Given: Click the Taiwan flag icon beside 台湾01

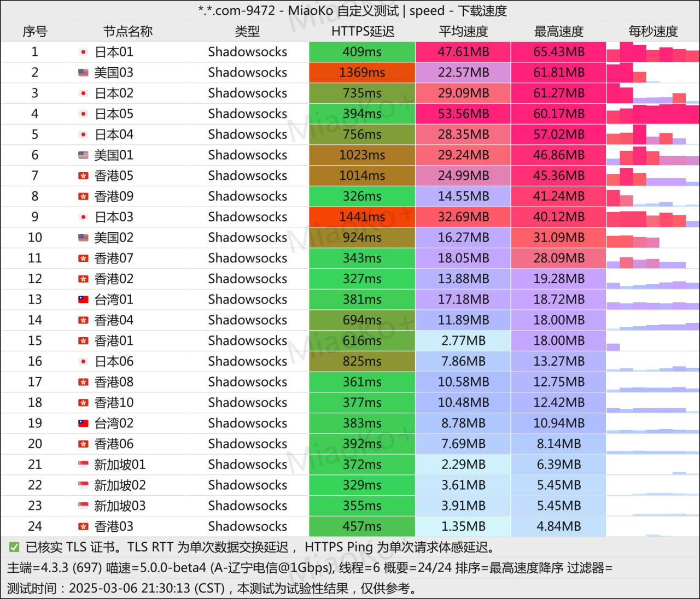Looking at the screenshot, I should pyautogui.click(x=83, y=299).
